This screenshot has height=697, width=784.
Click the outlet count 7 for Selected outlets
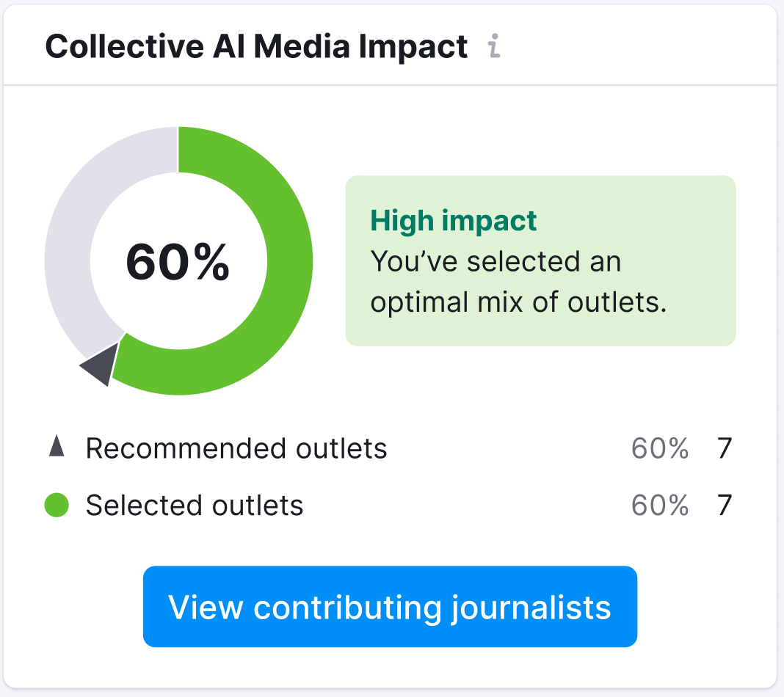click(723, 506)
